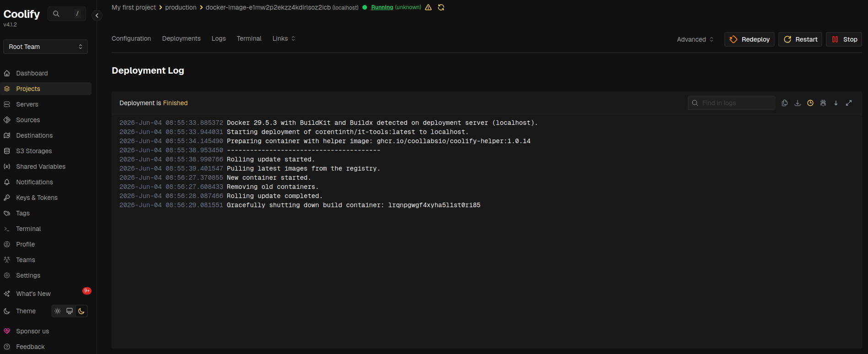868x354 pixels.
Task: Open Teams in the sidebar
Action: tap(46, 260)
